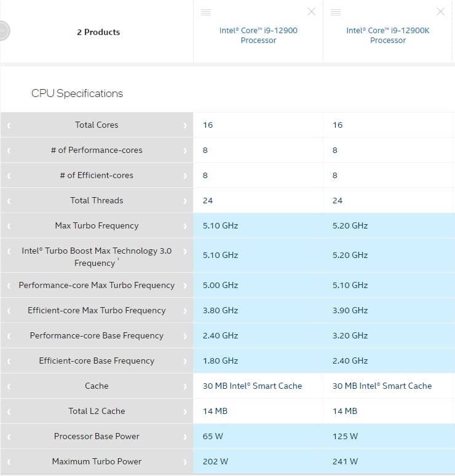The width and height of the screenshot is (455, 476).
Task: Select the Total Cores row label
Action: click(x=97, y=125)
